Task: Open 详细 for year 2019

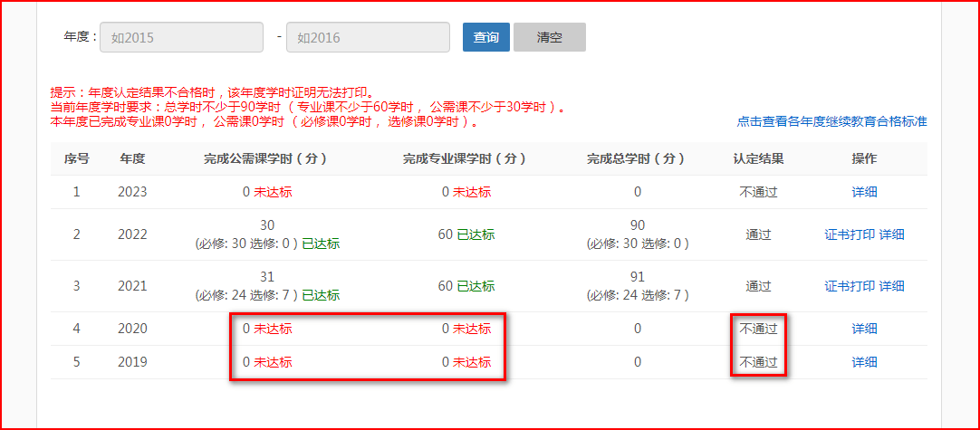Action: 864,362
